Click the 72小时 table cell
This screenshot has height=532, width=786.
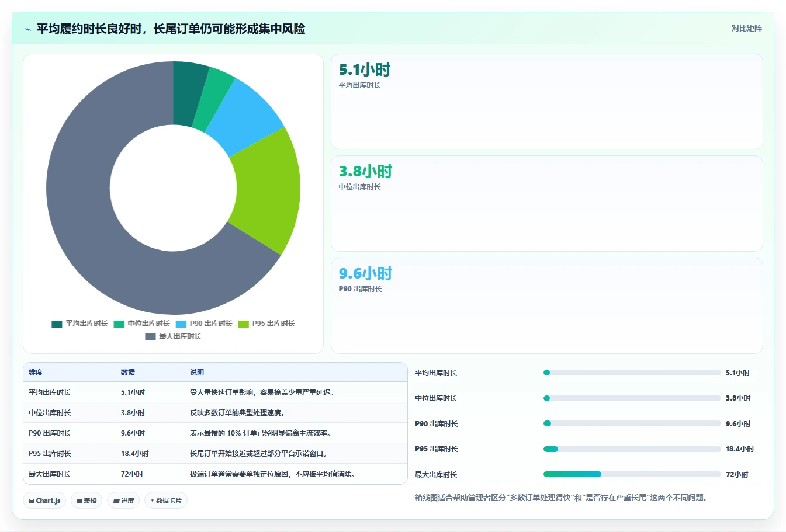[x=132, y=474]
